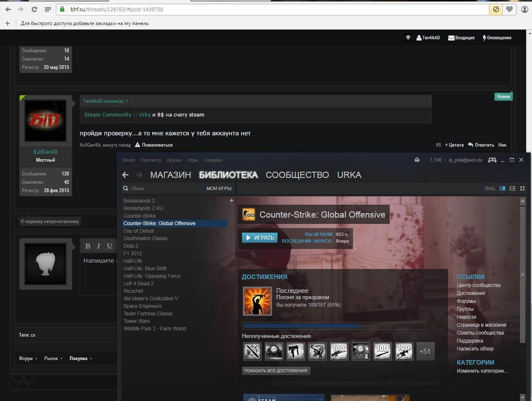Screen dimensions: 532x401
Task: Click the ad-blocker circle icon in the address bar
Action: point(496,9)
